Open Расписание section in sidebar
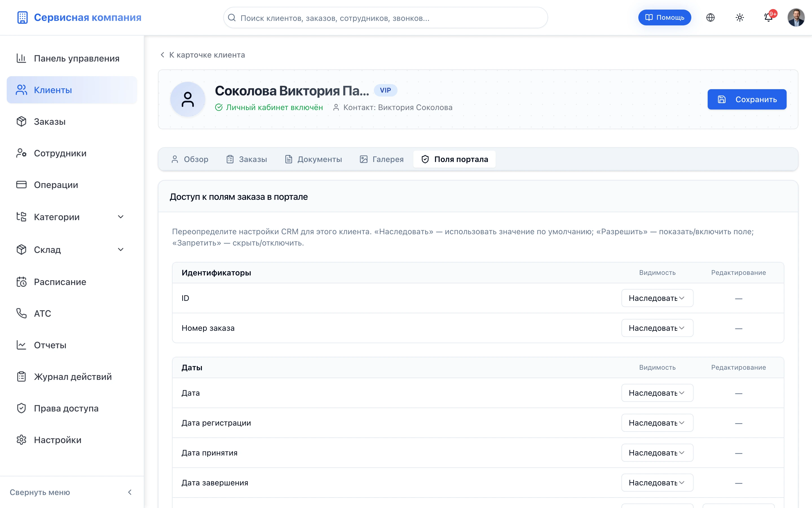The height and width of the screenshot is (508, 812). coord(72,282)
